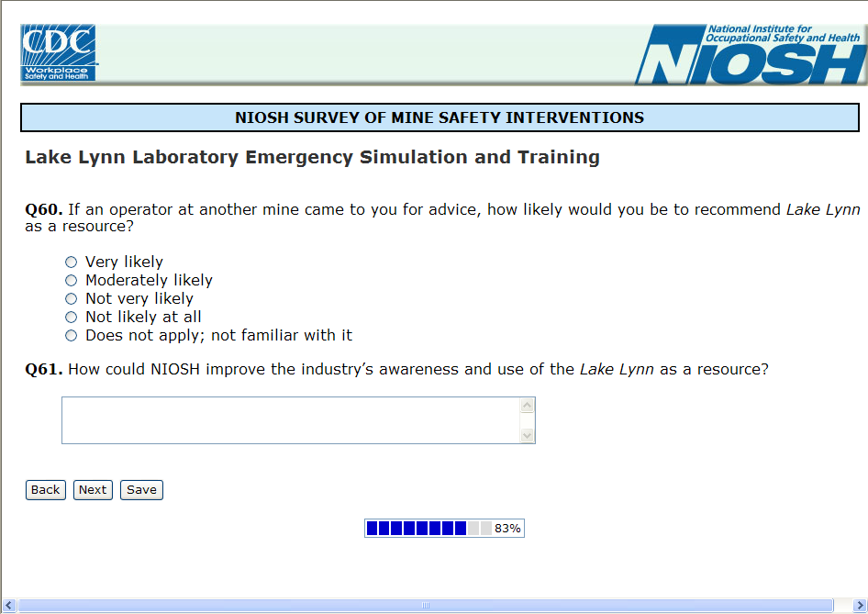Focus the Q61 answer text box

(290, 420)
